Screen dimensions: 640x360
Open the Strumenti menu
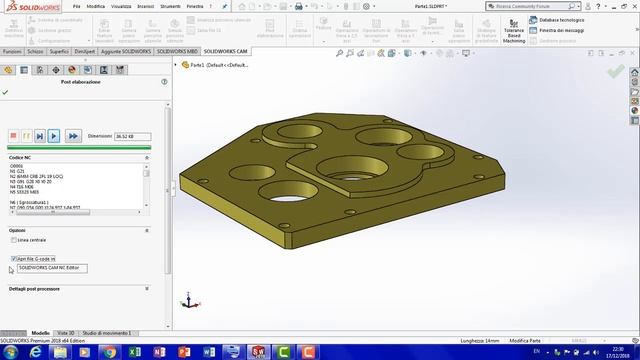170,6
